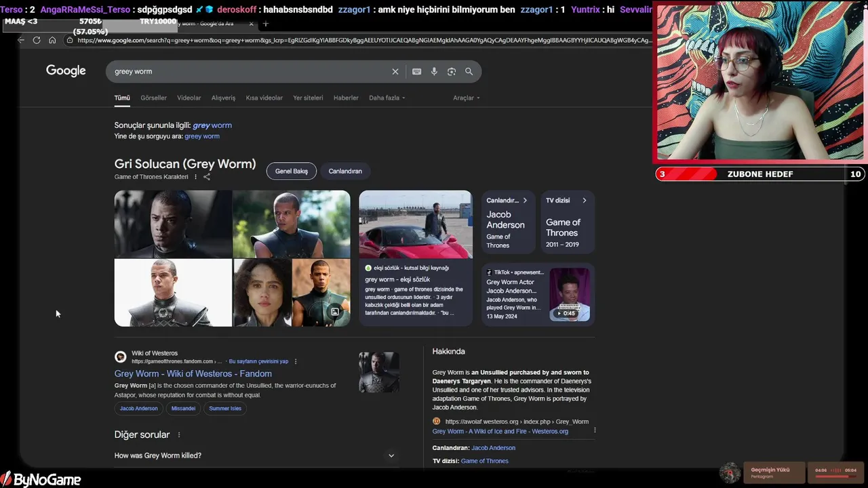Image resolution: width=868 pixels, height=488 pixels.
Task: Go back with the browser back arrow
Action: point(21,40)
